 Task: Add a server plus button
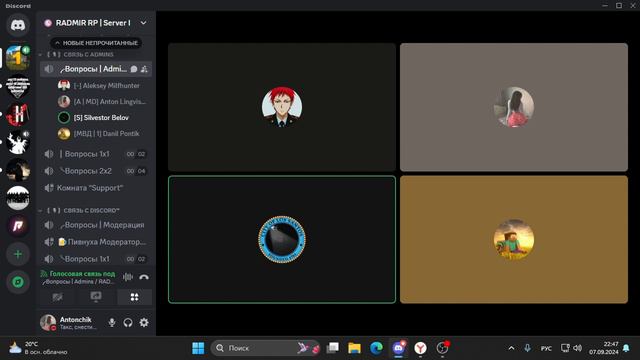18,254
